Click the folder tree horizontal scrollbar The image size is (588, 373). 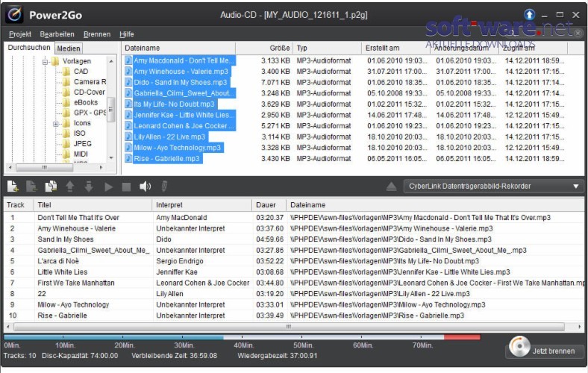pos(44,168)
